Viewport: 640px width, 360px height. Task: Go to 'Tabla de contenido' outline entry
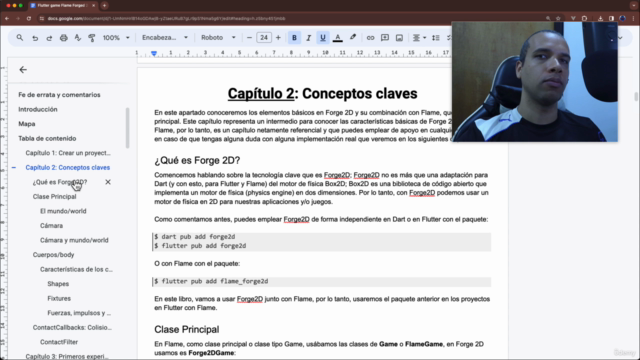tap(47, 138)
